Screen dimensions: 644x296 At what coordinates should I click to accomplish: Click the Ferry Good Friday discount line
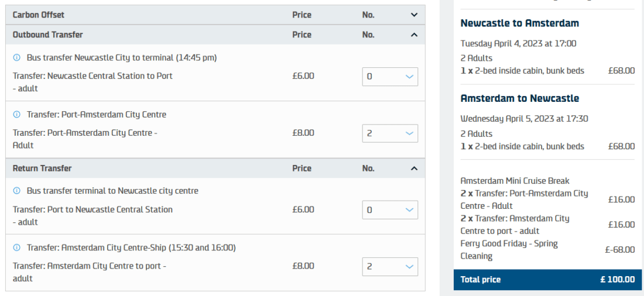click(x=509, y=250)
